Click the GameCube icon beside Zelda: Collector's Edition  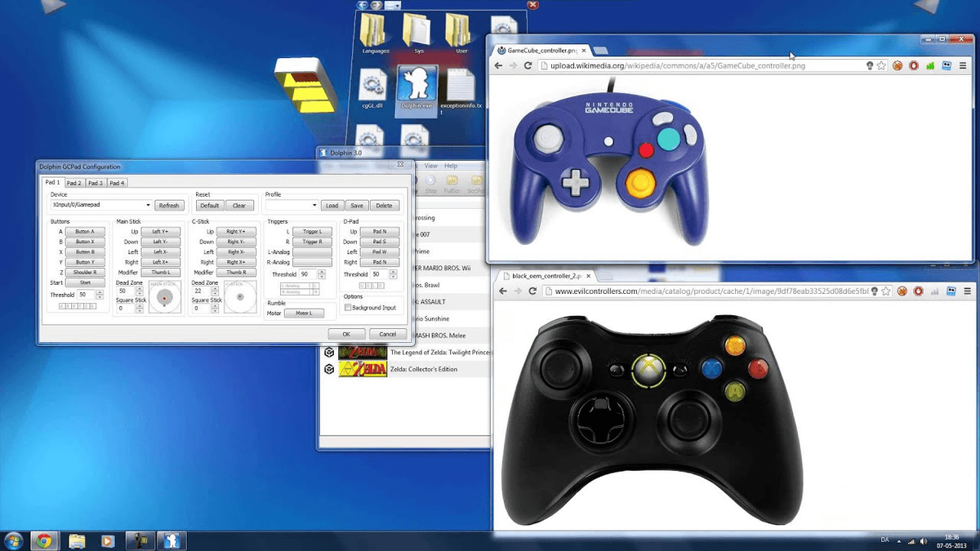tap(328, 368)
